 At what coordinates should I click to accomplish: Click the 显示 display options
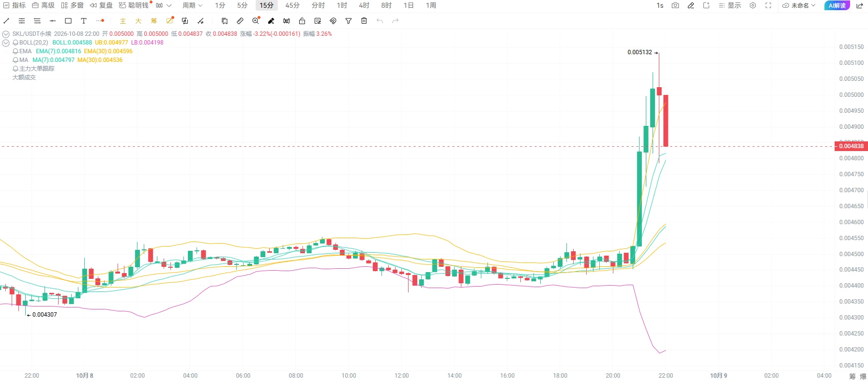[x=730, y=5]
